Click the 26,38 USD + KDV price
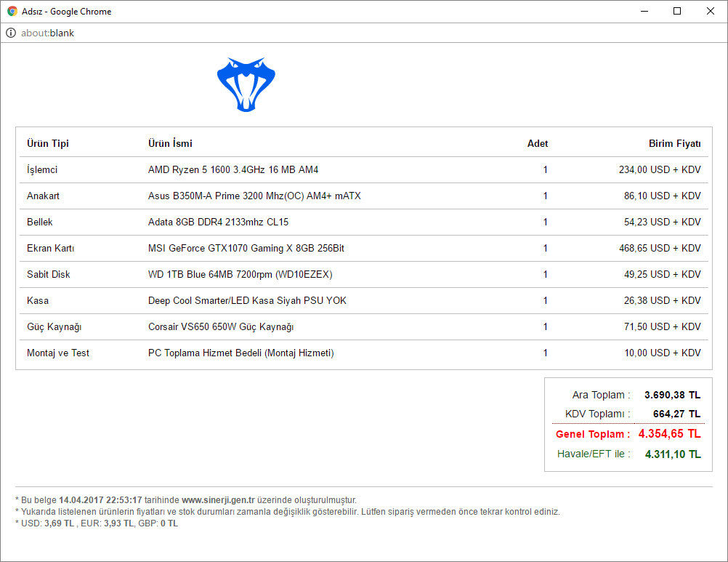The width and height of the screenshot is (728, 562). coord(663,300)
